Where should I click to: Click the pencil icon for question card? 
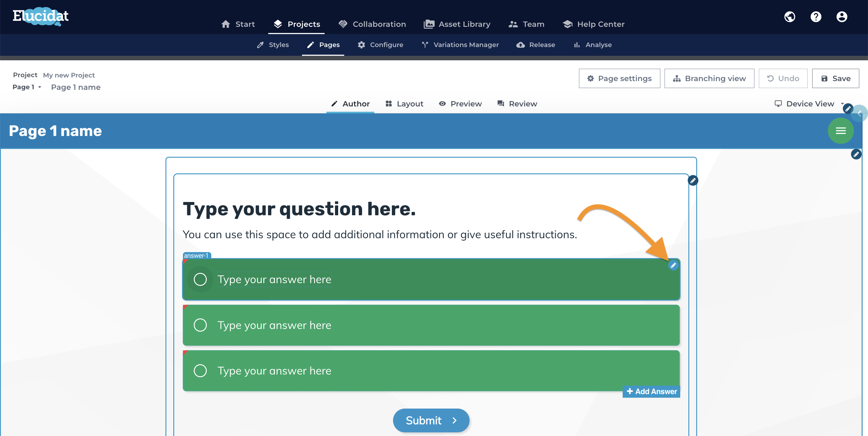693,181
